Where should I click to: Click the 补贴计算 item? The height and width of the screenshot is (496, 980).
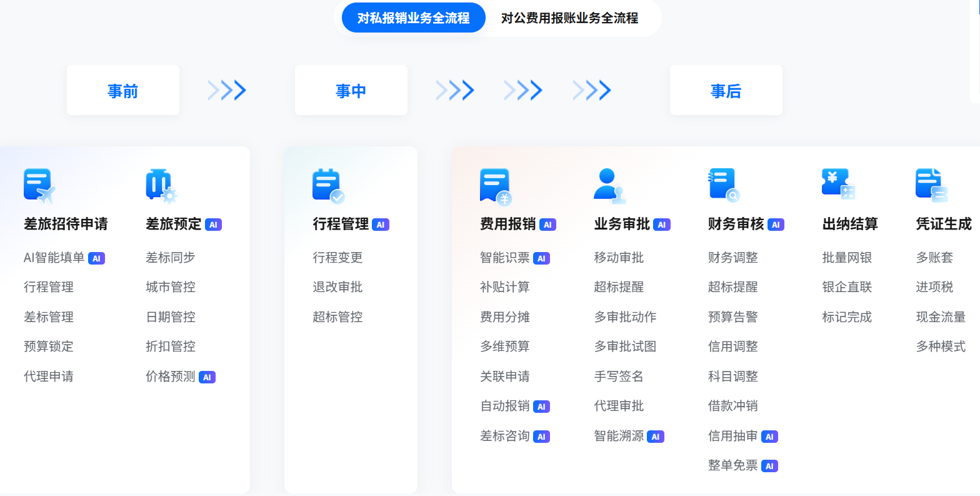coord(505,287)
